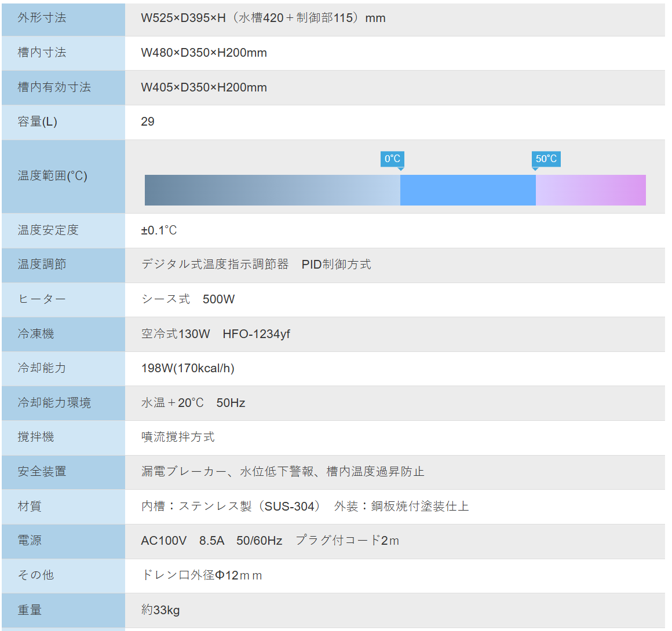Click the 50℃ marker on the temperature bar

pyautogui.click(x=545, y=159)
